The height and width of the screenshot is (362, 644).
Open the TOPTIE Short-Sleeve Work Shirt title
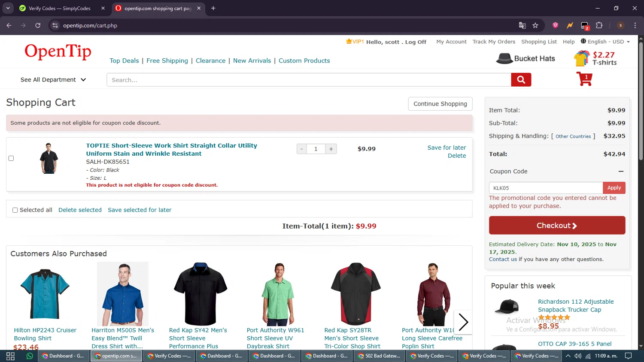[171, 150]
